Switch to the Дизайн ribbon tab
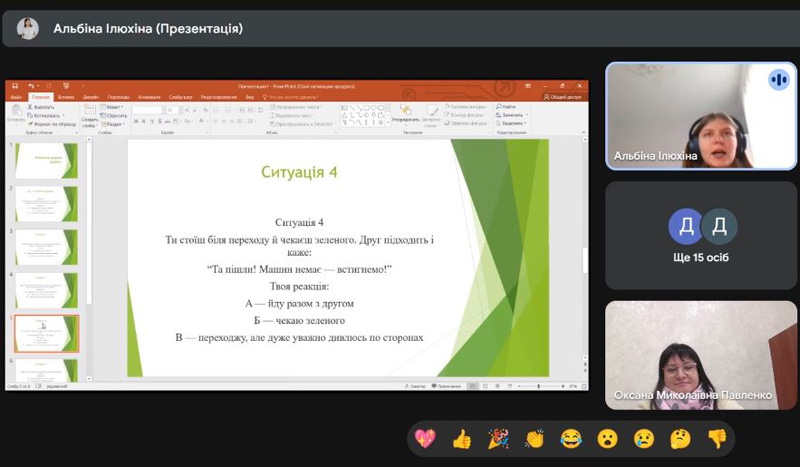 tap(90, 97)
